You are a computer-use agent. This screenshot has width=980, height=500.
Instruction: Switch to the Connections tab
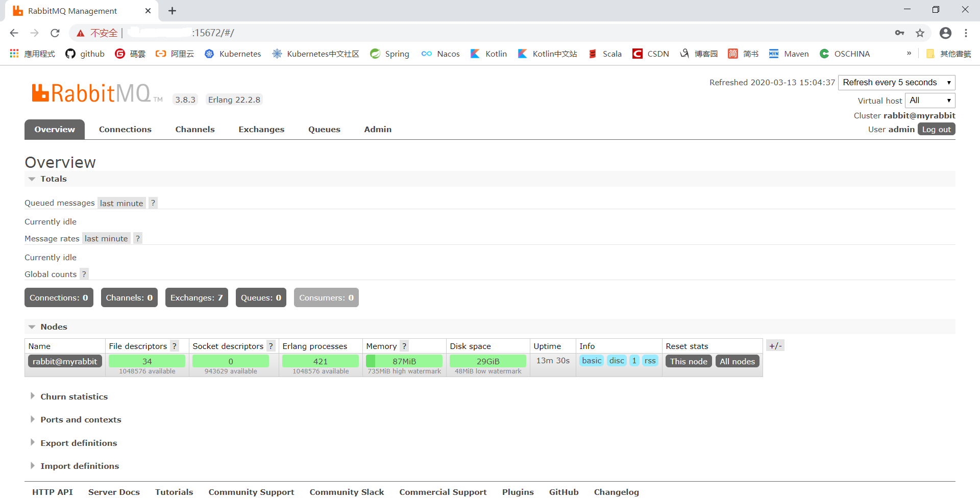[x=125, y=129]
